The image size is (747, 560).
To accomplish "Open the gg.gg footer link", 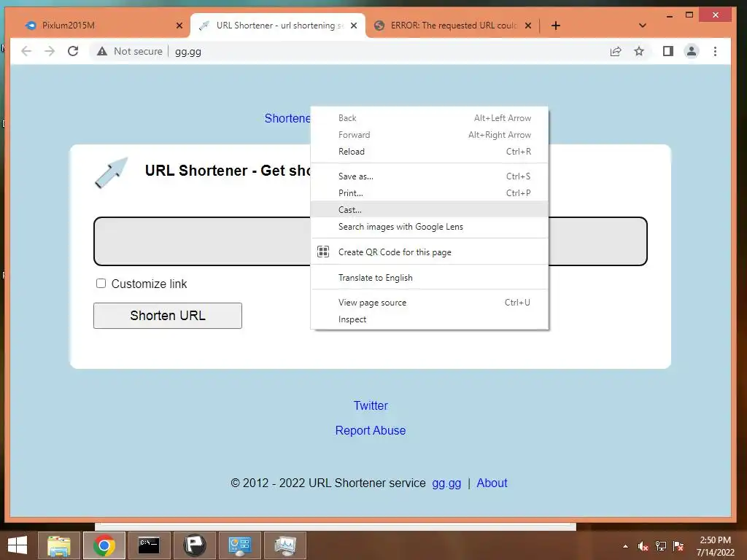I will pos(446,483).
